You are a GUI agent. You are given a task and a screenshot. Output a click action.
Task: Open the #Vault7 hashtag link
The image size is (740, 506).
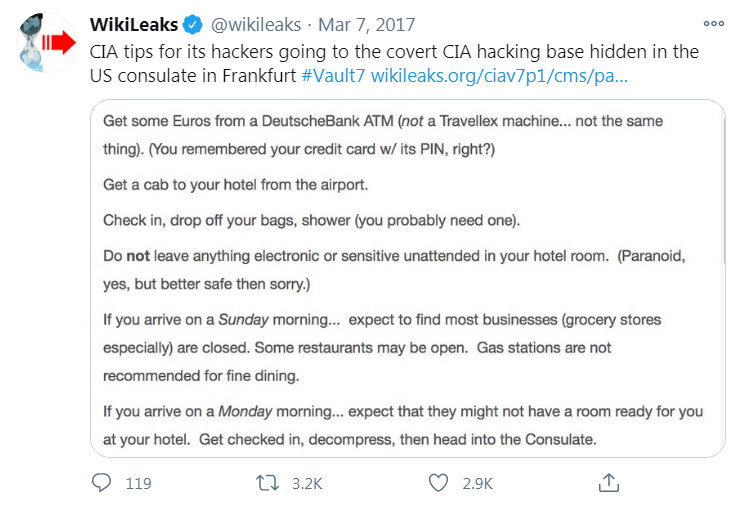[333, 76]
